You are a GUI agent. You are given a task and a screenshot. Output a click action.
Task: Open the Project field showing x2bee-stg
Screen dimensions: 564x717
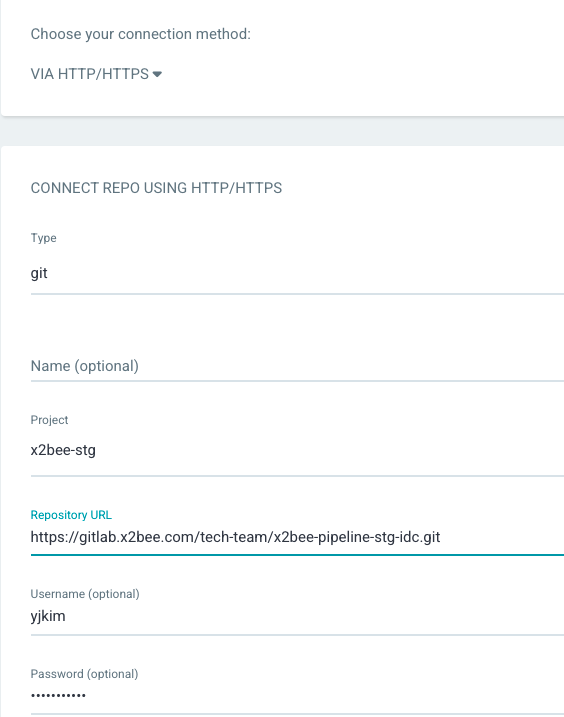pos(297,450)
